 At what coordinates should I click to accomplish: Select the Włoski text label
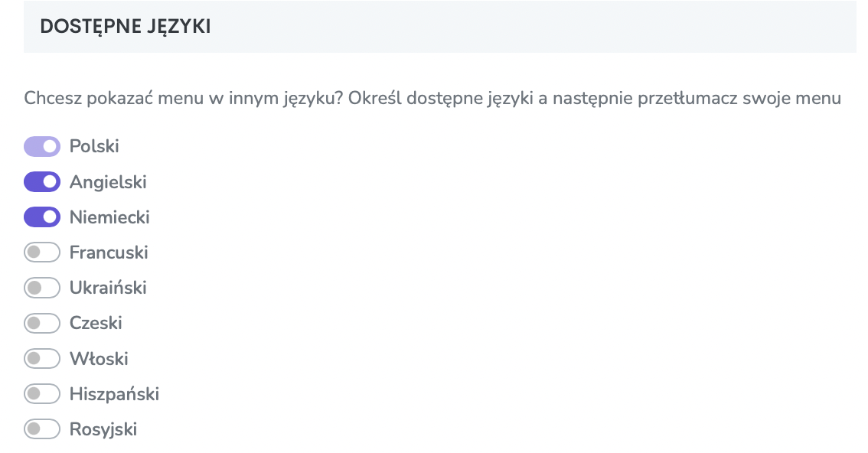point(99,359)
